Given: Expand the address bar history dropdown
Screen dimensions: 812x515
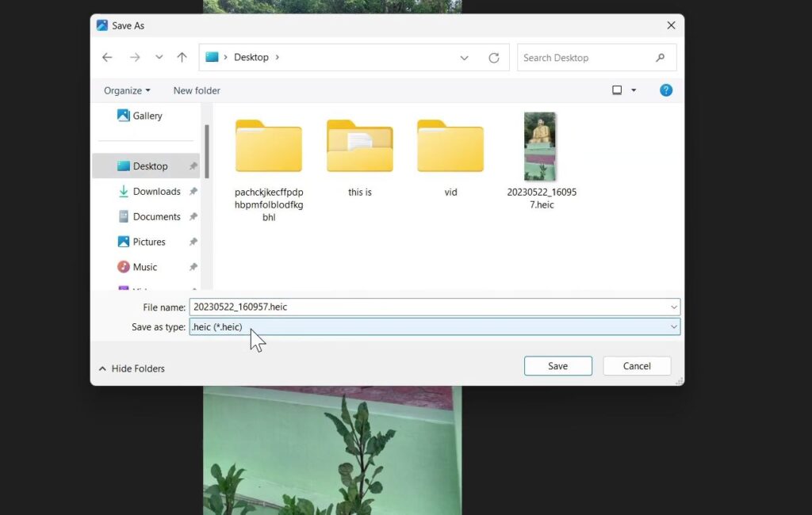Looking at the screenshot, I should coord(464,58).
